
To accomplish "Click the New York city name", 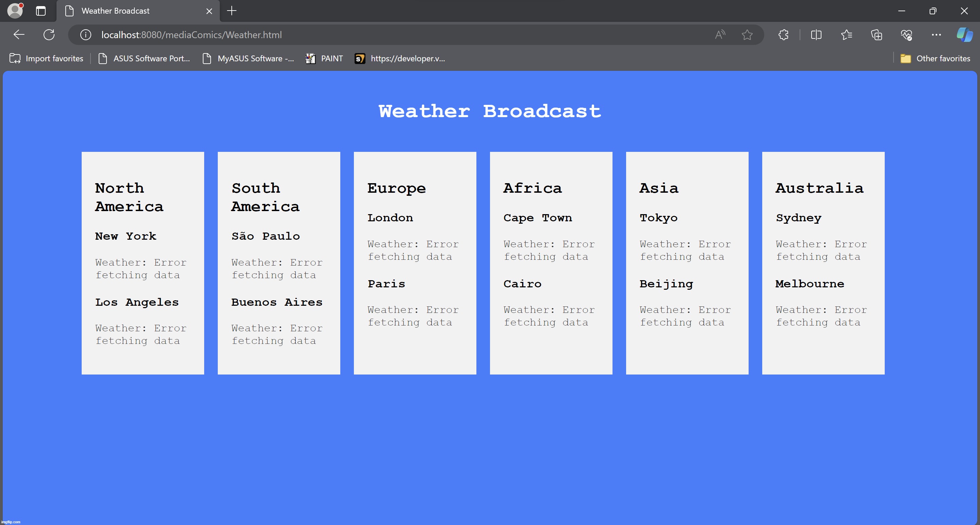I will pyautogui.click(x=126, y=236).
